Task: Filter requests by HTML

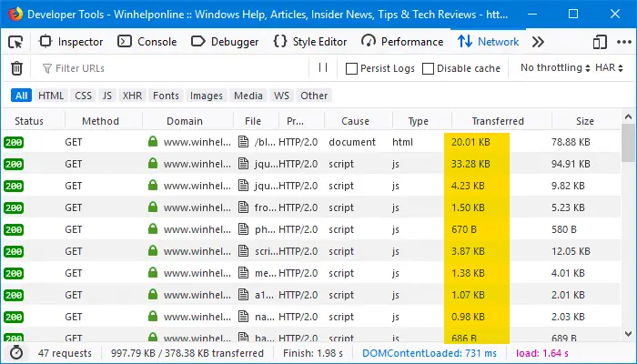Action: (51, 96)
